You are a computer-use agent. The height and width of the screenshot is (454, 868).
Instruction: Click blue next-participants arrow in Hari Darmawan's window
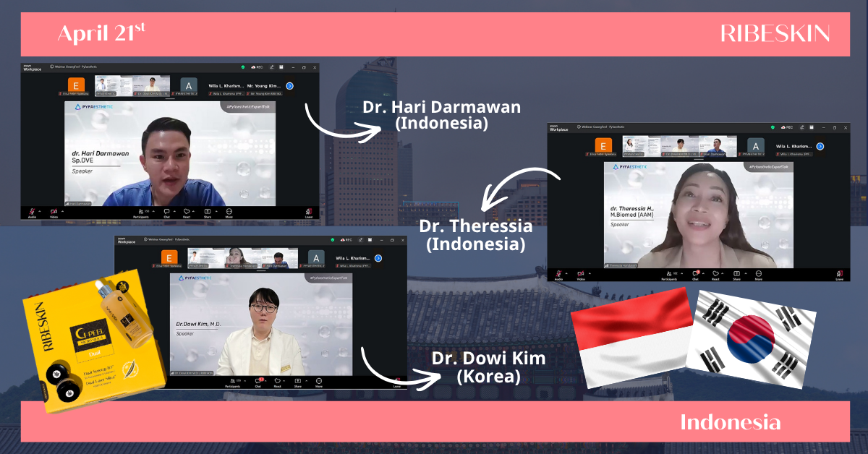(289, 85)
